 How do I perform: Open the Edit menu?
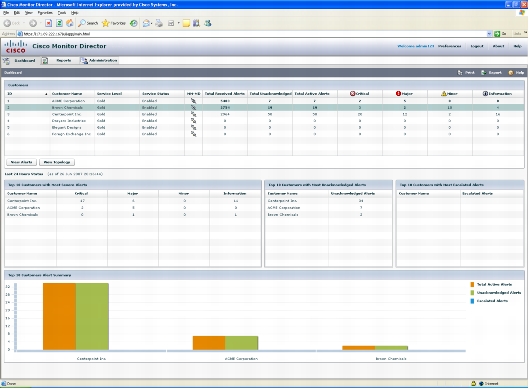pyautogui.click(x=17, y=13)
